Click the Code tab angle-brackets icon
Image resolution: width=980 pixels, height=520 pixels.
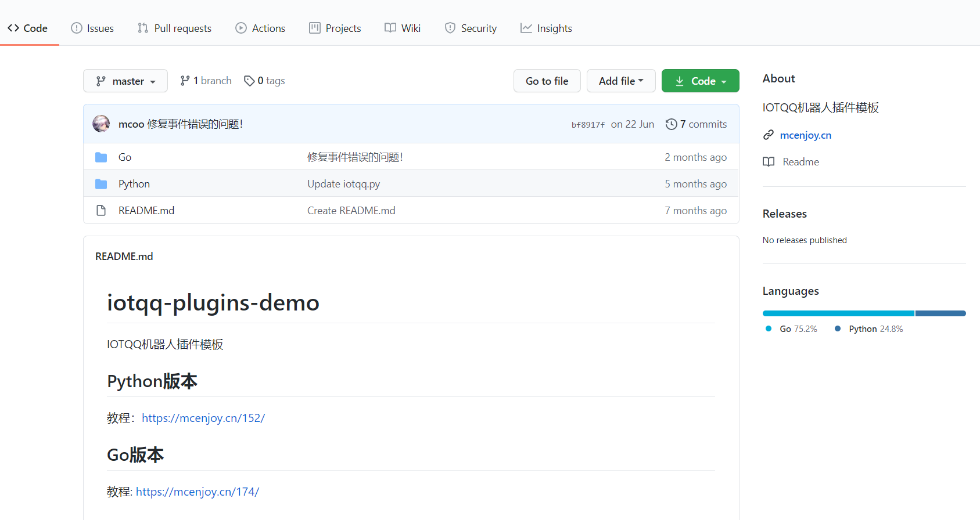(13, 28)
